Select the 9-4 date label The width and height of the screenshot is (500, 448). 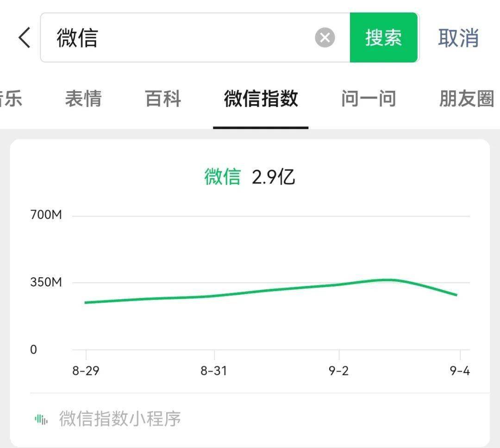coord(460,371)
